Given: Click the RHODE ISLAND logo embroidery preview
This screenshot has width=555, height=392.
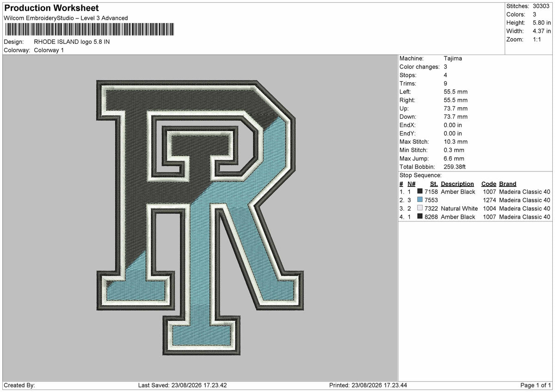Looking at the screenshot, I should tap(200, 218).
